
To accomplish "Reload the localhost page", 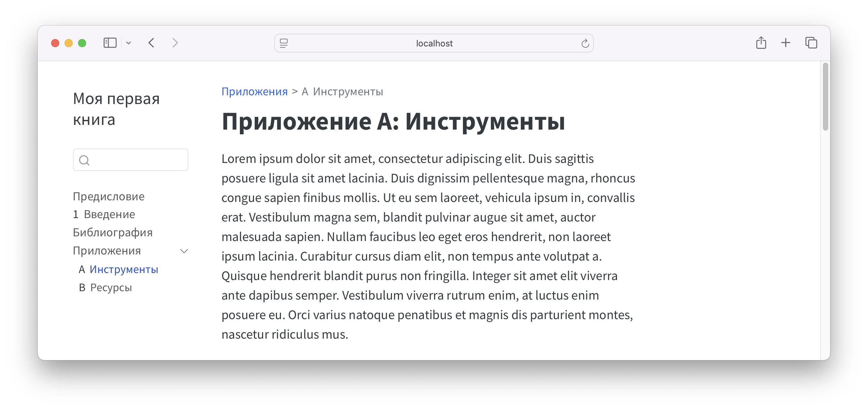I will click(x=585, y=43).
